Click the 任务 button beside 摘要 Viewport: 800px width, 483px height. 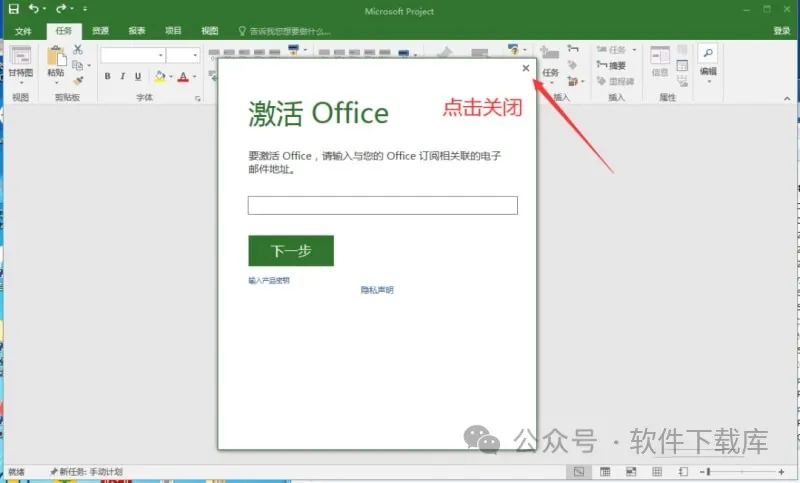611,49
